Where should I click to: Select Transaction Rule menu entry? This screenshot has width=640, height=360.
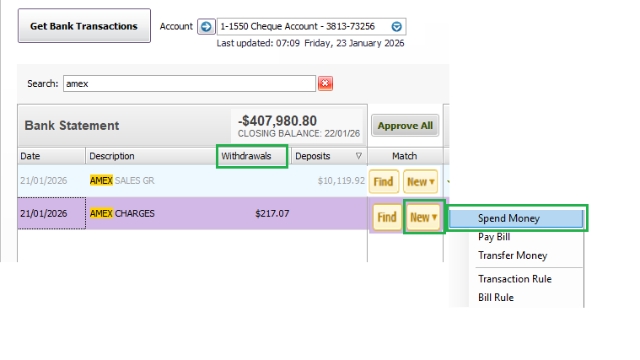[515, 279]
